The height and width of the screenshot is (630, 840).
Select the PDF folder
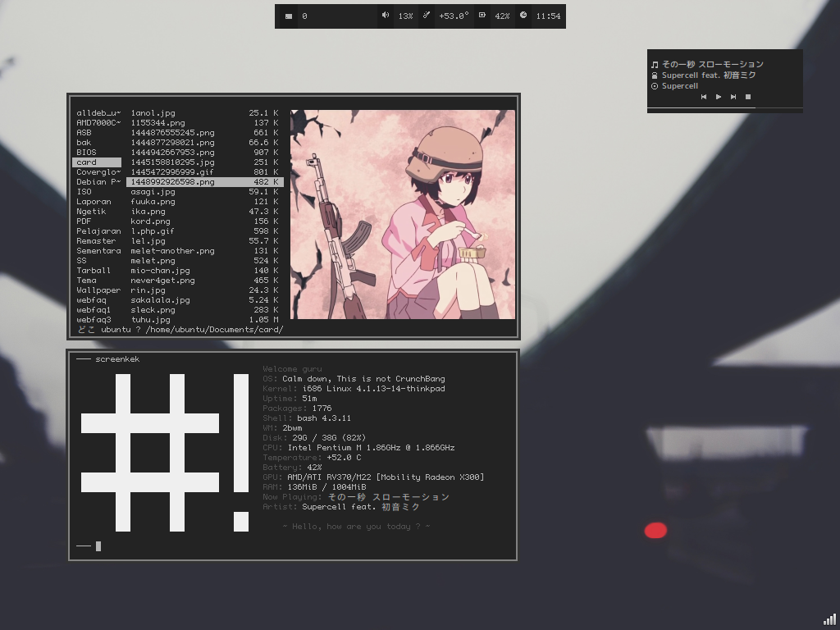84,221
